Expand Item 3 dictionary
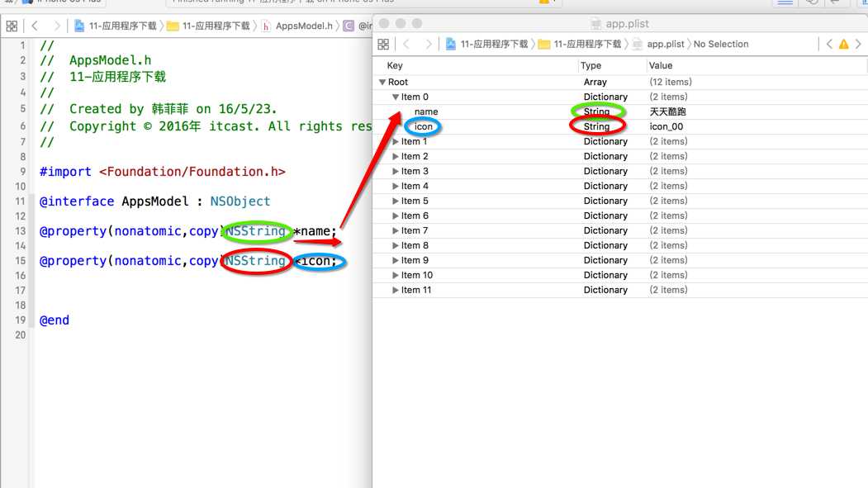The image size is (868, 488). click(x=396, y=172)
